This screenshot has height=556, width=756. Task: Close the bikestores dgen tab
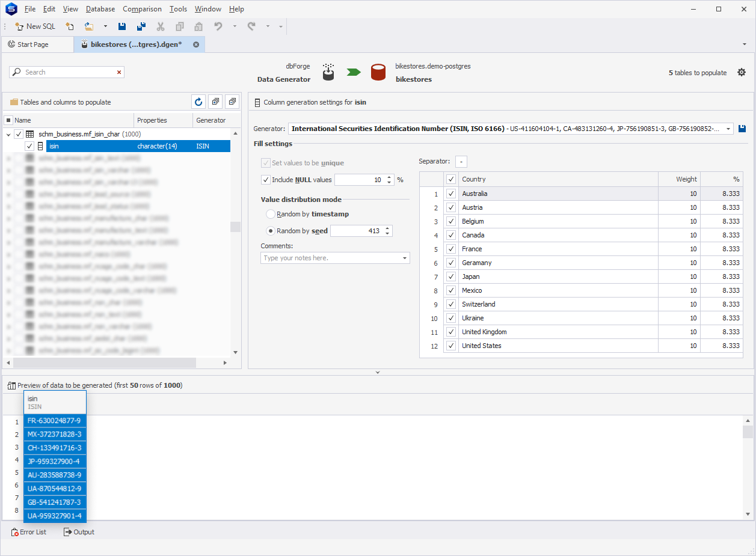pos(196,44)
